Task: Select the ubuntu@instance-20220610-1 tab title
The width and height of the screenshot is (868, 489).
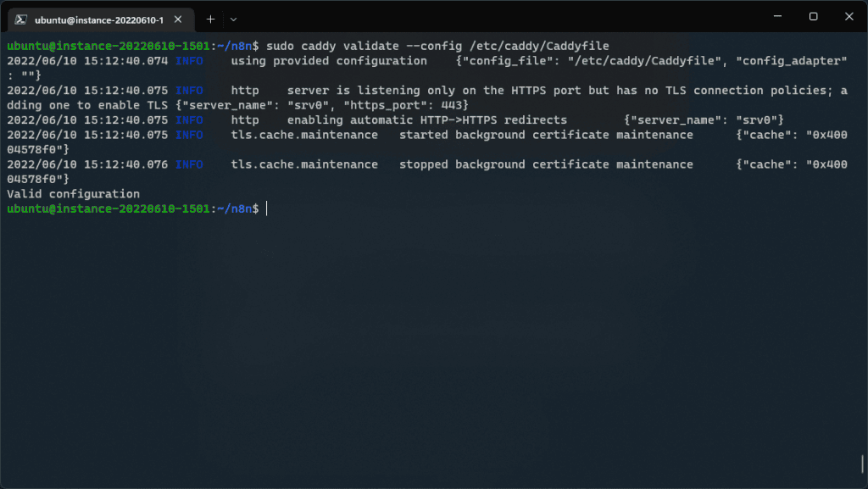Action: [99, 19]
